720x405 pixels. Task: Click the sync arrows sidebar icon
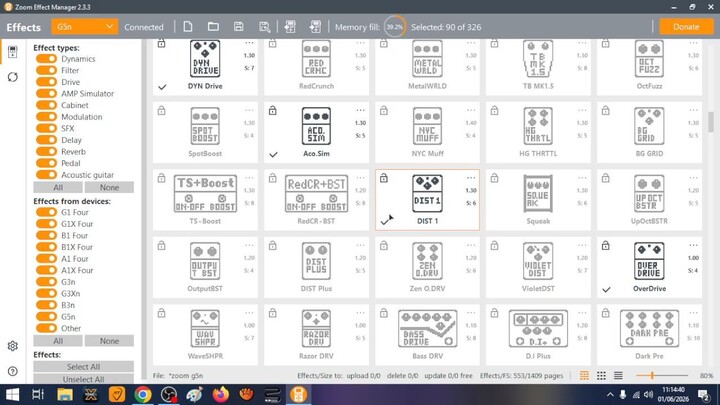click(12, 77)
